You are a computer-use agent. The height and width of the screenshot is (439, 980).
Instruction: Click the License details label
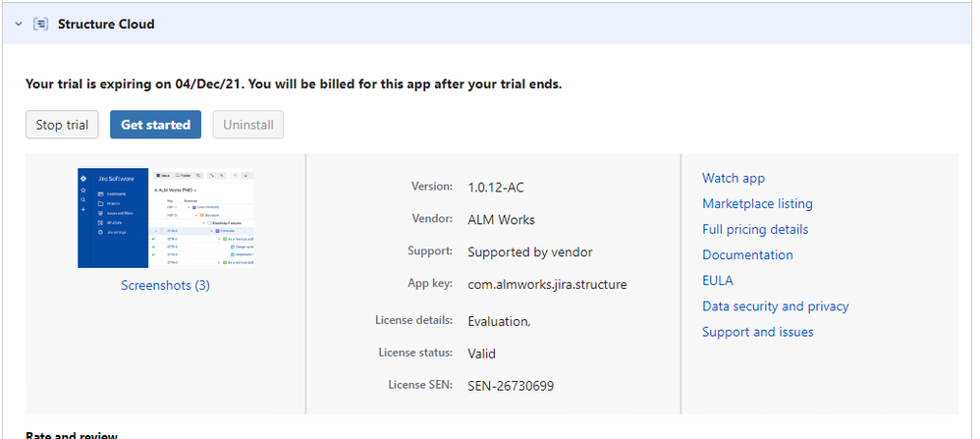[x=413, y=320]
